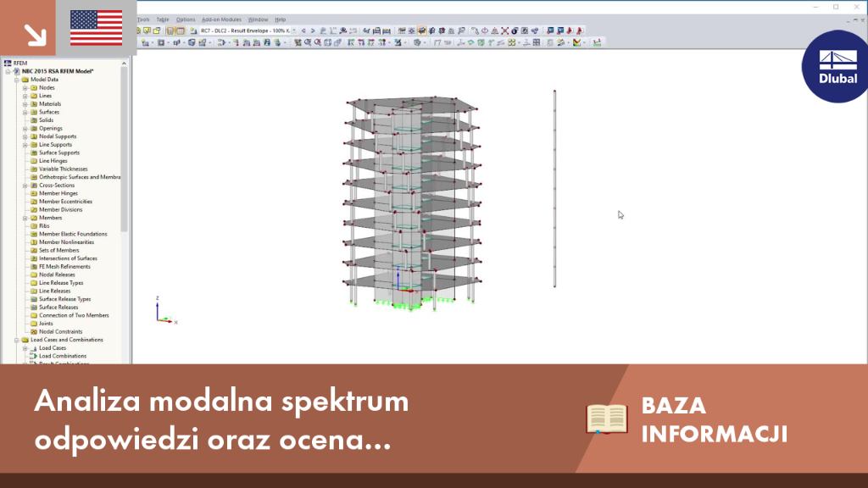
Task: Select the Member Hinges tree item
Action: [58, 194]
